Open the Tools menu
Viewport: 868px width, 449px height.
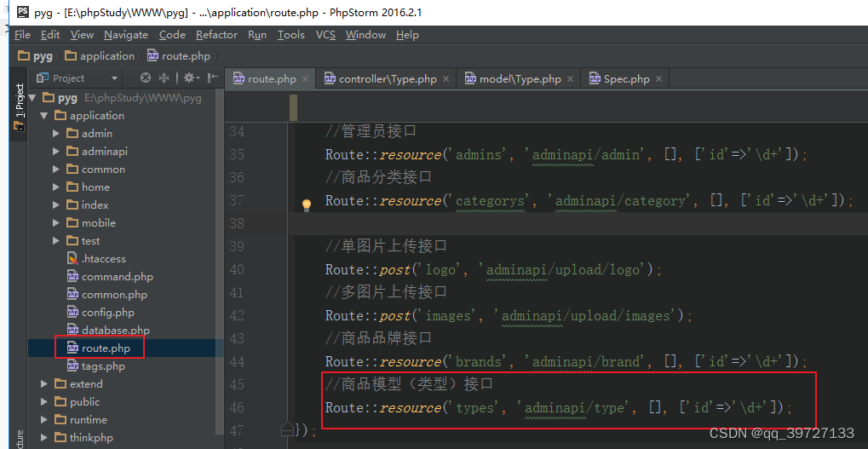(x=291, y=35)
